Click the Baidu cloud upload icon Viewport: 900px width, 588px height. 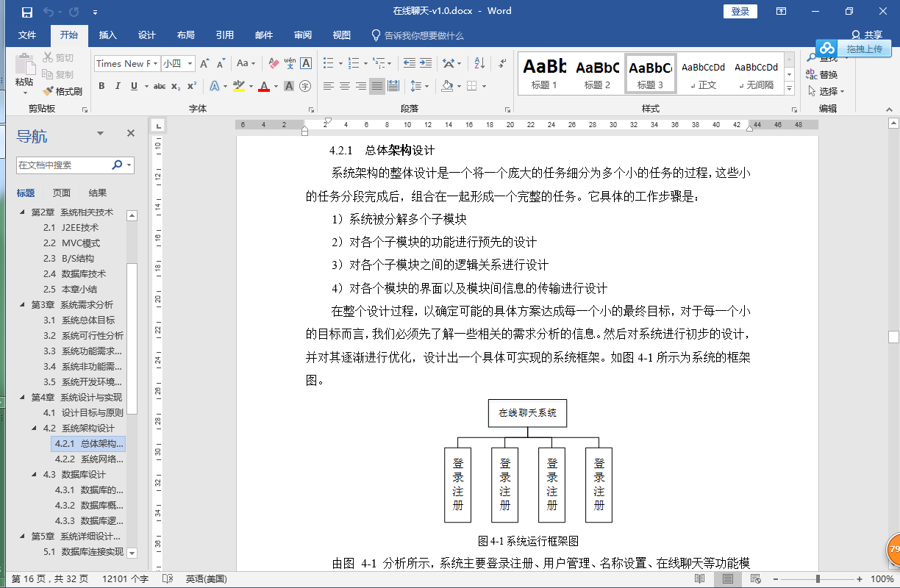(828, 49)
